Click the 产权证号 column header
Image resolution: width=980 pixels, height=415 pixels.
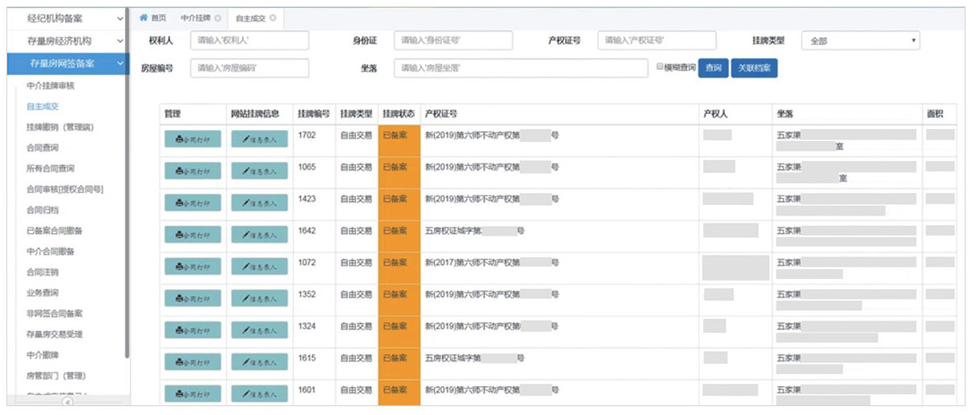441,115
